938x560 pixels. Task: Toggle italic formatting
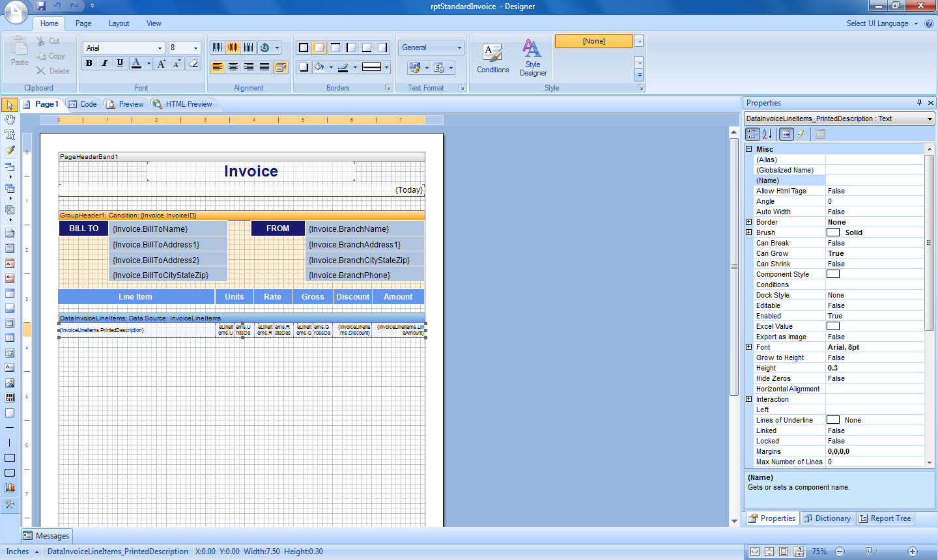tap(104, 63)
